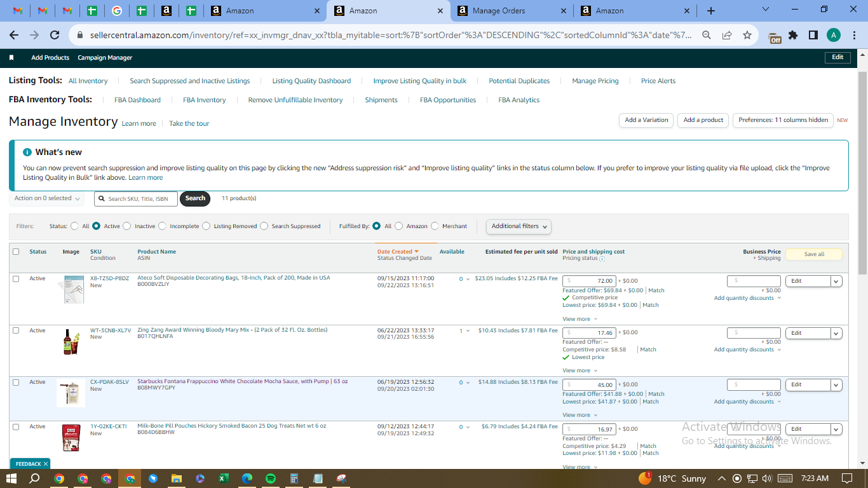Launch Excel from the taskbar
The height and width of the screenshot is (488, 868).
[x=223, y=478]
